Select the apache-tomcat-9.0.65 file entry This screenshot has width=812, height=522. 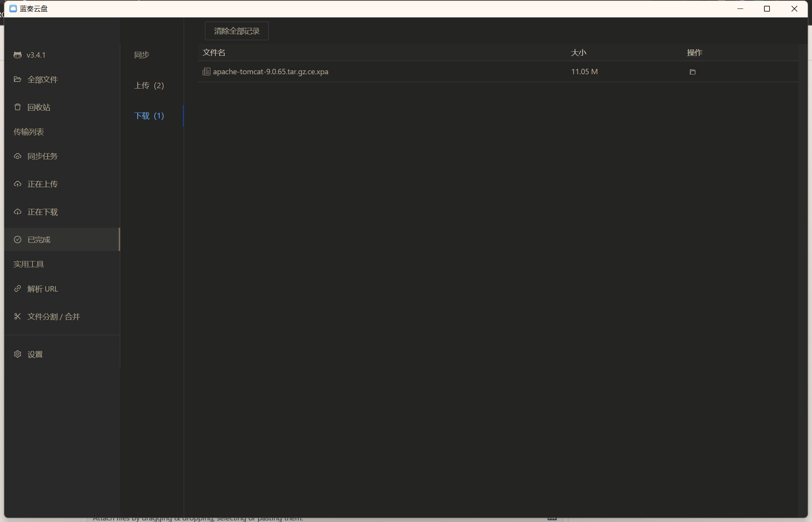[271, 72]
